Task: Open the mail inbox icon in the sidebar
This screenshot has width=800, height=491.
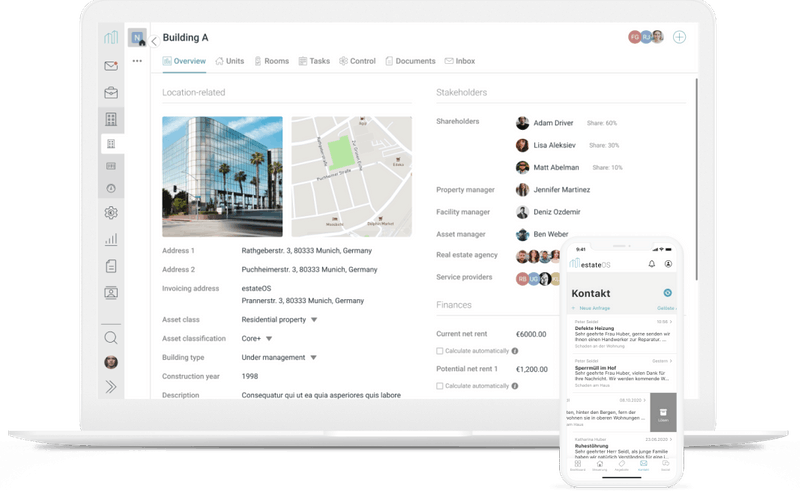Action: click(111, 66)
